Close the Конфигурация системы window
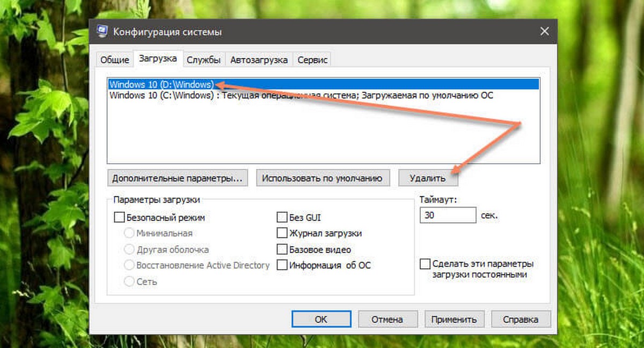This screenshot has width=644, height=348. point(544,32)
